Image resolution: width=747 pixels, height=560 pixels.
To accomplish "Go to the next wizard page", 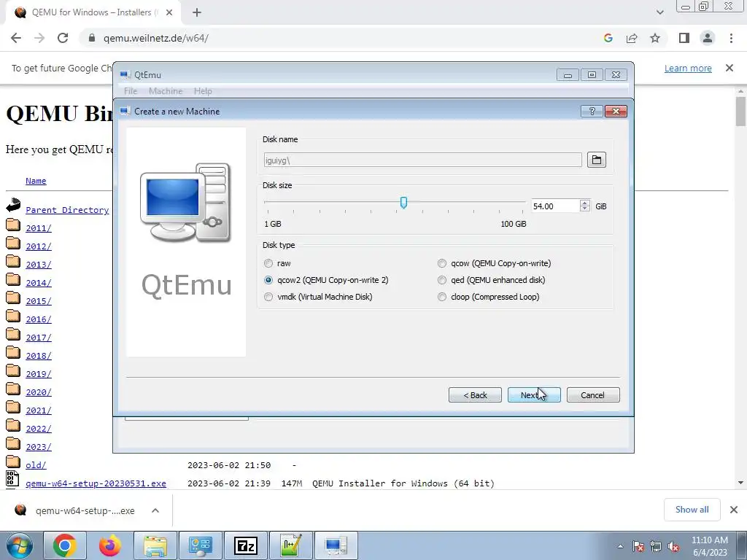I will (x=534, y=394).
